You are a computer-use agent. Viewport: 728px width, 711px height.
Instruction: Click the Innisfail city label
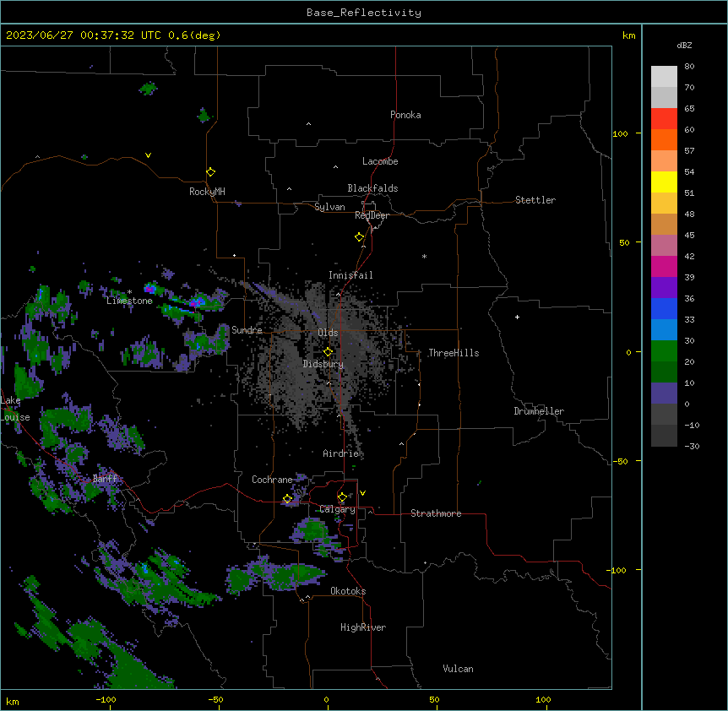tap(350, 275)
